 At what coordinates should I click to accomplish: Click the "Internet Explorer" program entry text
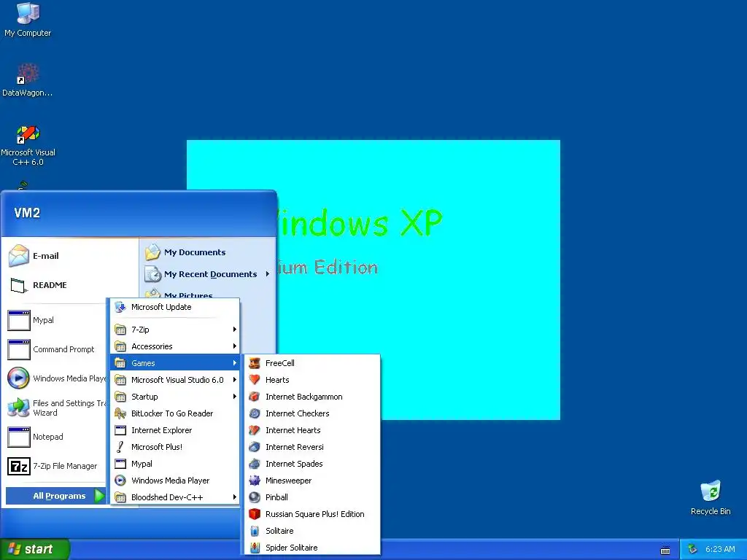[161, 430]
